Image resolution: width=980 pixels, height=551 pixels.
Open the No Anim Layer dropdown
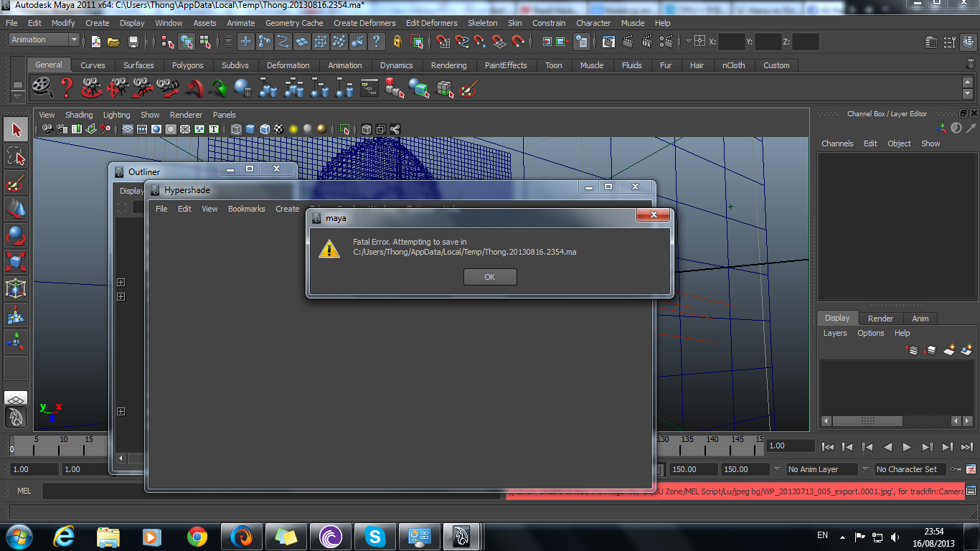(x=821, y=469)
